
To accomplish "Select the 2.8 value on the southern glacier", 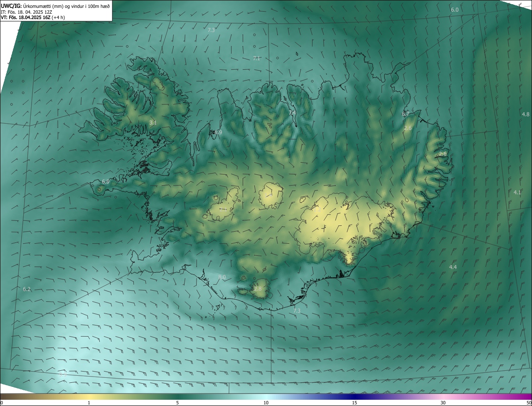I will pos(258,289).
